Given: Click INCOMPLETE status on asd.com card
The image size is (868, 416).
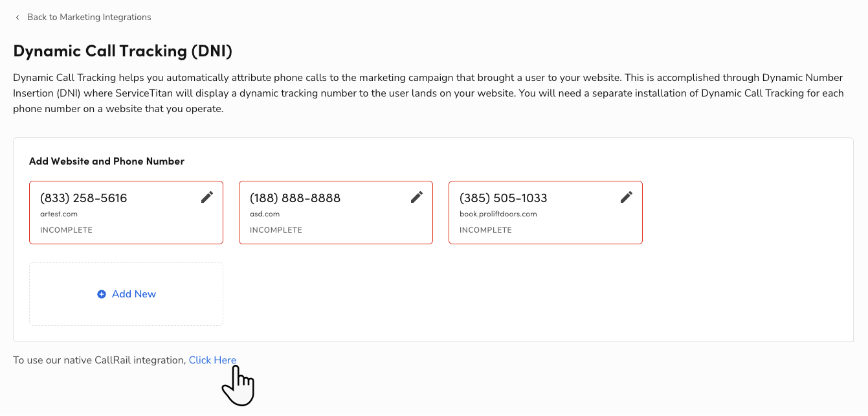Looking at the screenshot, I should coord(276,230).
